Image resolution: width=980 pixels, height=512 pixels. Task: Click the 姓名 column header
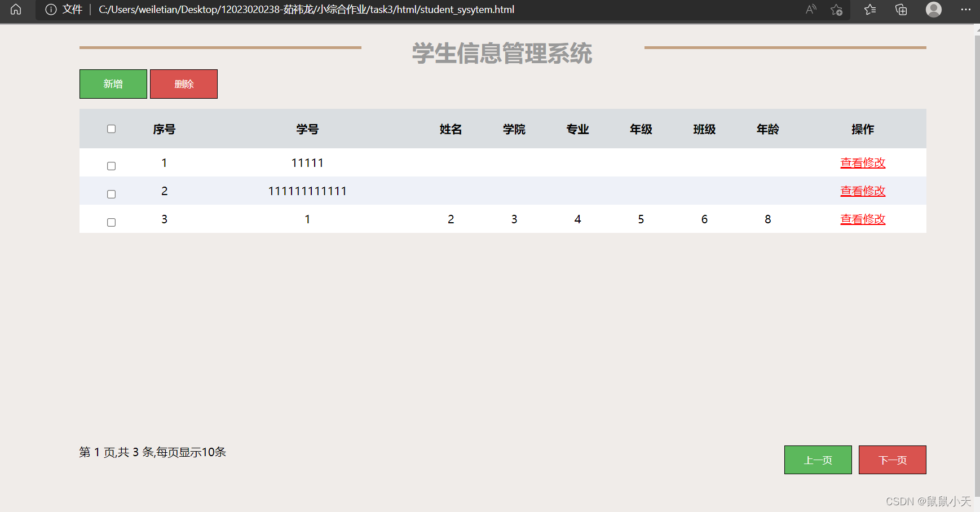tap(451, 129)
